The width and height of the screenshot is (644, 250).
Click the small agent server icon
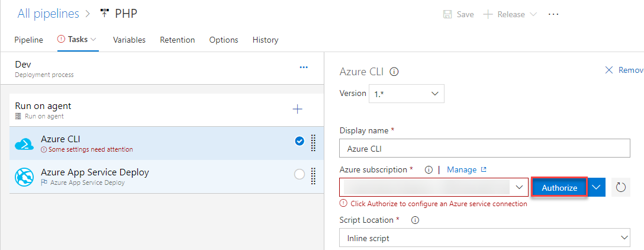point(18,116)
